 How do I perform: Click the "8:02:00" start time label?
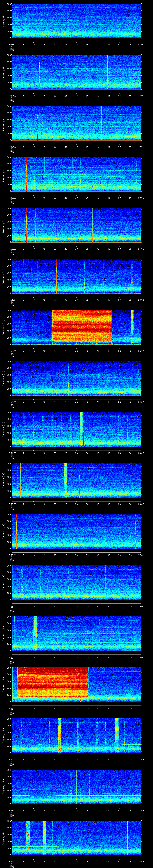12,861
